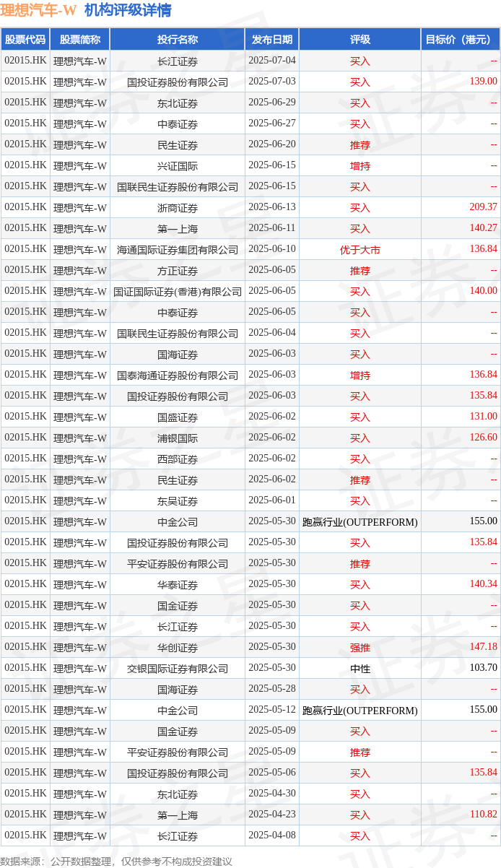Select 浦银国际 broker cell
Viewport: 501px width, 868px height.
178,438
